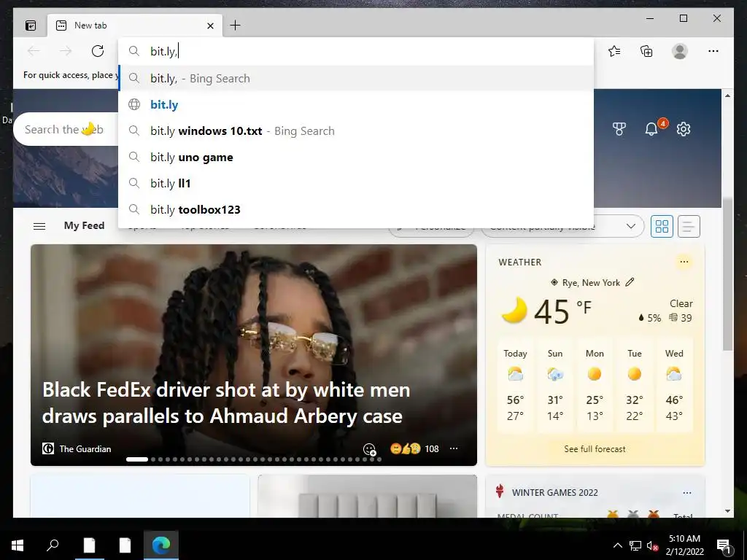Open the Weather card options menu
The image size is (747, 560).
[684, 262]
